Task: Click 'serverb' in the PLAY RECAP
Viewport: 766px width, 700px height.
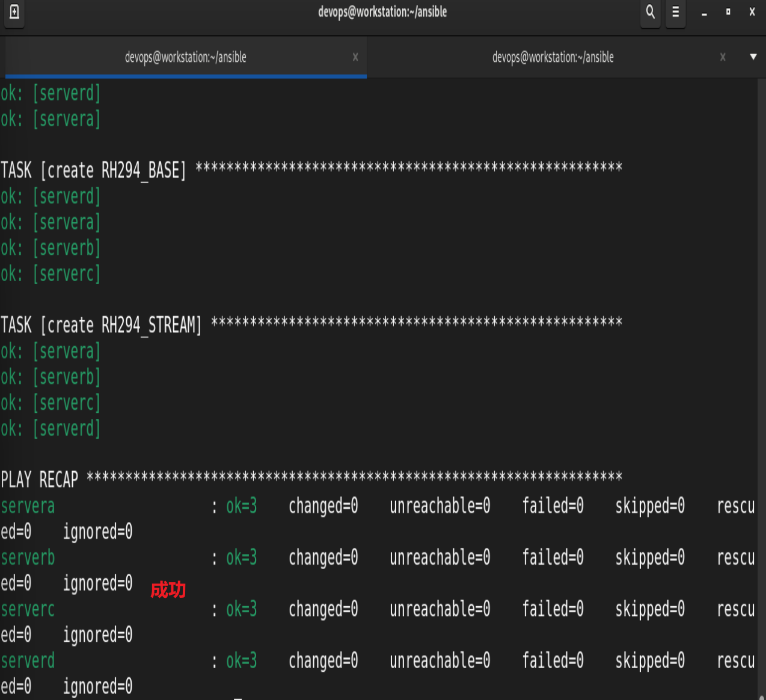Action: click(x=28, y=558)
